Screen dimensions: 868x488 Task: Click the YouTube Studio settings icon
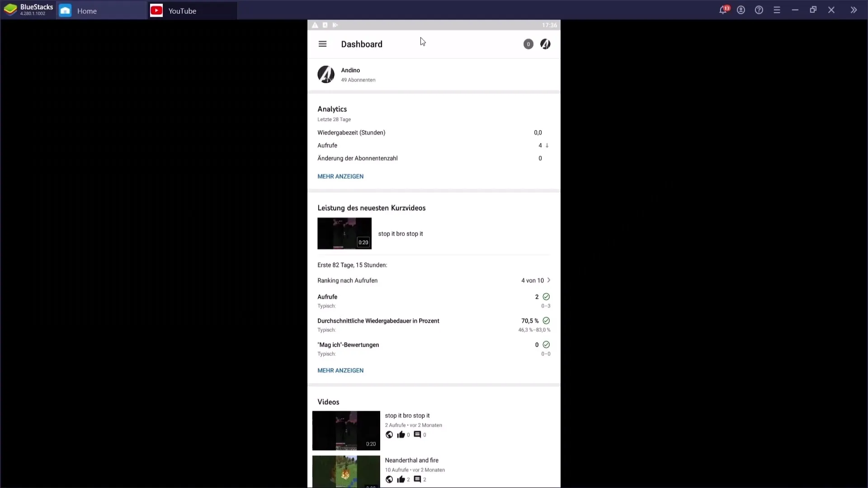click(x=545, y=44)
